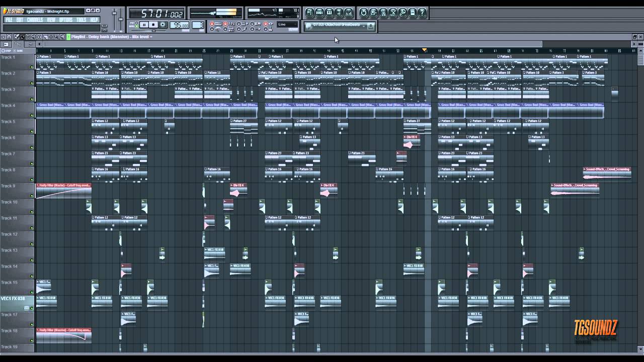Open the Playlist window shortcut icon
Viewport: 644px width, 362px height.
click(309, 13)
